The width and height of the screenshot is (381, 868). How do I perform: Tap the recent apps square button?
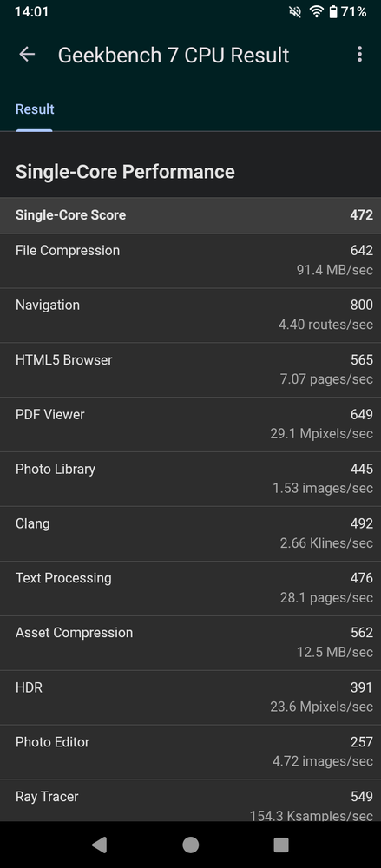(x=281, y=845)
